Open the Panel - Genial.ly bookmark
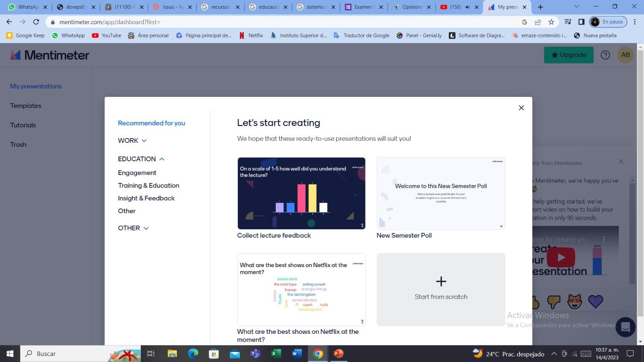644x362 pixels. pos(419,35)
